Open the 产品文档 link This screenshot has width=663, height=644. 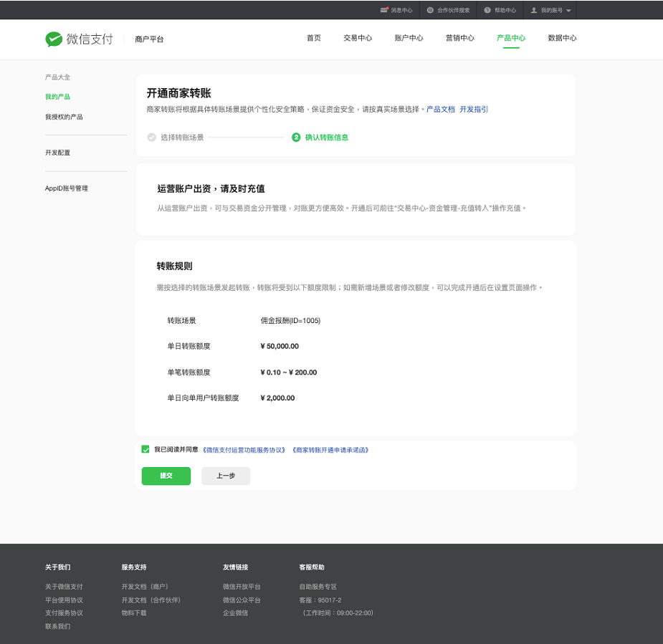pos(440,110)
